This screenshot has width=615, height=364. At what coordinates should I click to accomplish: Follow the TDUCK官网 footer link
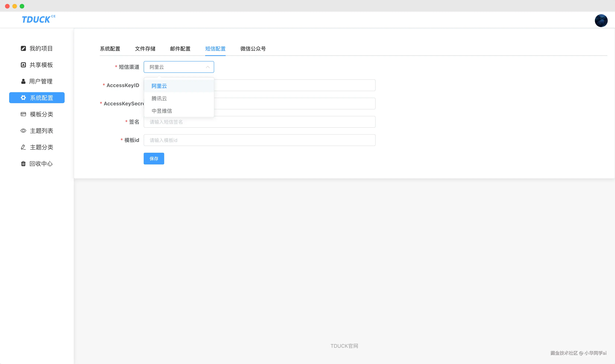[x=344, y=346]
